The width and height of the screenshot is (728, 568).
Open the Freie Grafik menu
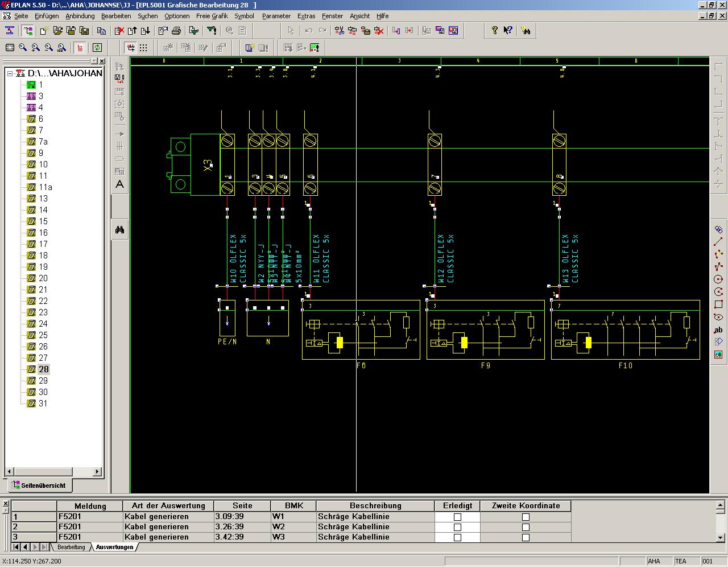(212, 16)
